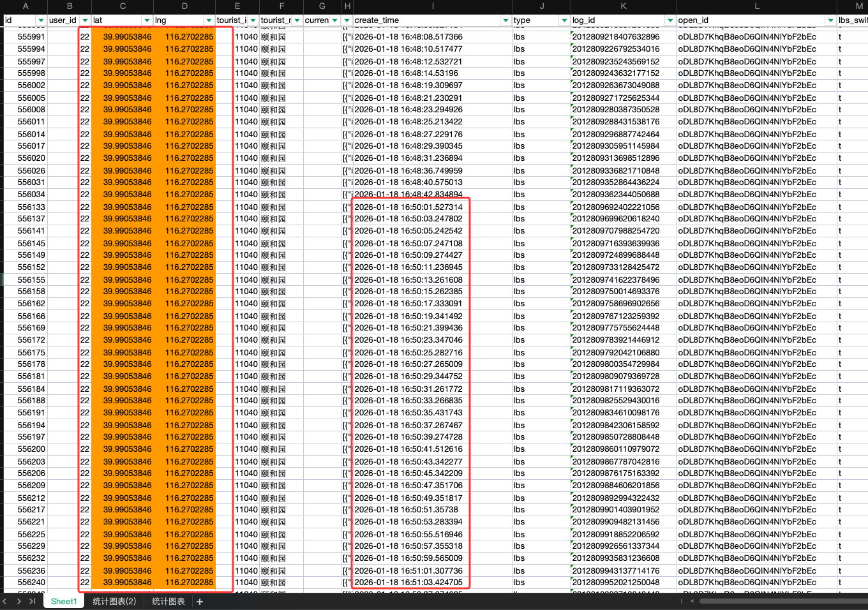Viewport: 868px width, 610px height.
Task: Select timestamp cell 2026-01-18 16:50:01.527314
Action: coord(433,207)
